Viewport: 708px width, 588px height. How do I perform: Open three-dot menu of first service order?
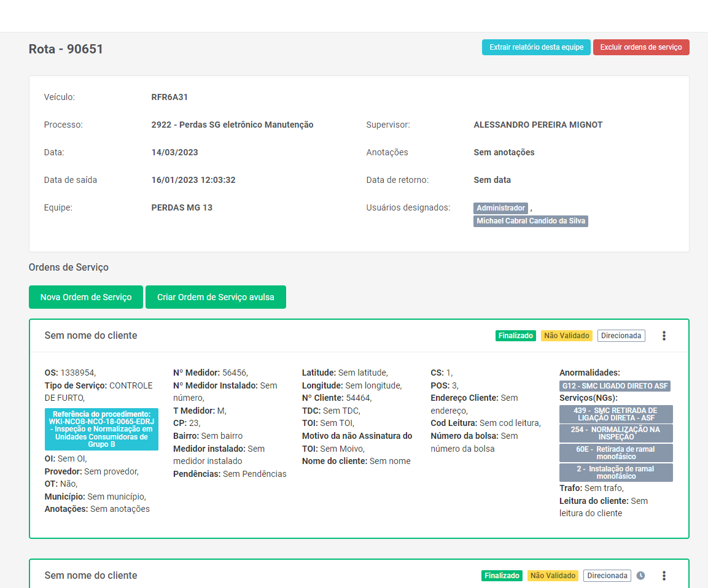[664, 336]
